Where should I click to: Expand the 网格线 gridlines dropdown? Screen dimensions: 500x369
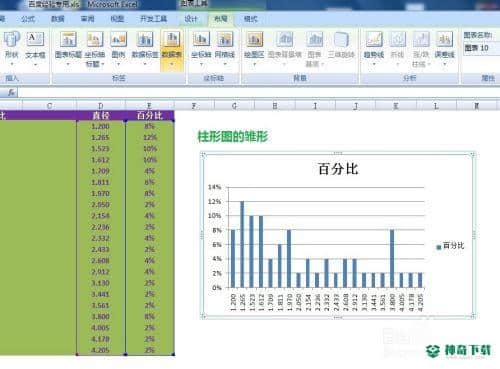click(x=225, y=64)
